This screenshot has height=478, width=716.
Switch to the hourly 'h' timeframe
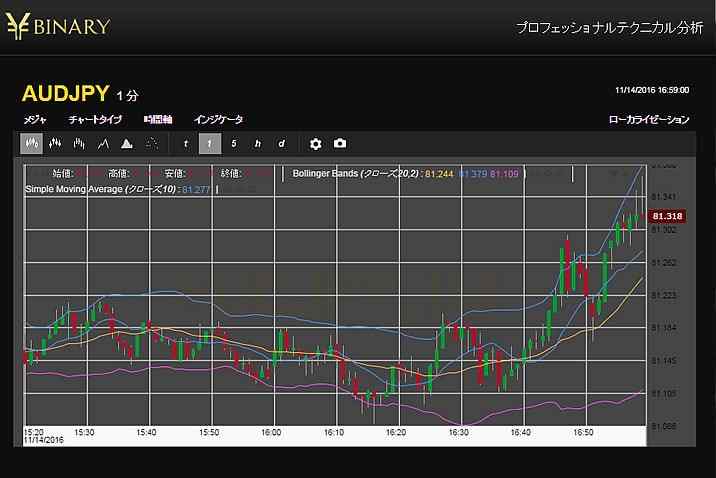(258, 143)
